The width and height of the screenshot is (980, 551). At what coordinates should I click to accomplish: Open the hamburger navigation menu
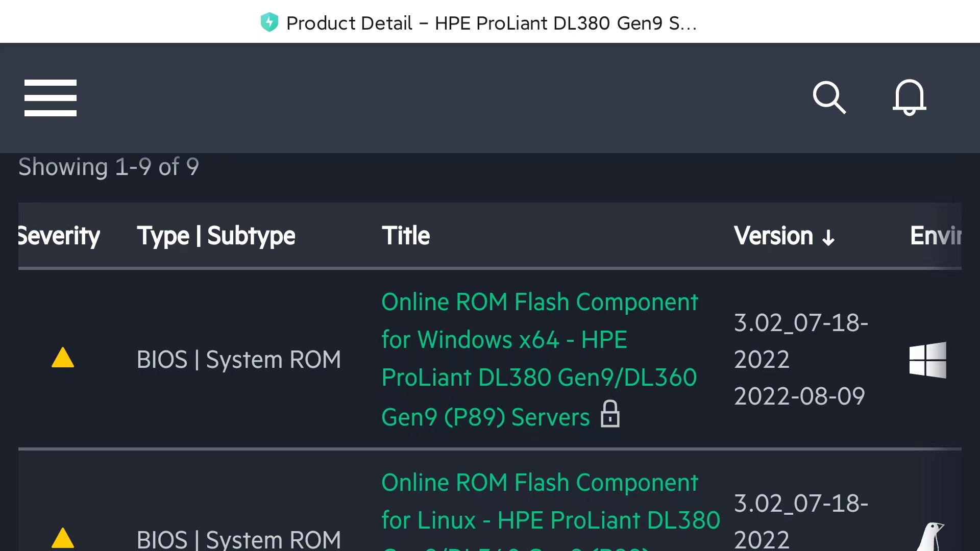coord(51,97)
